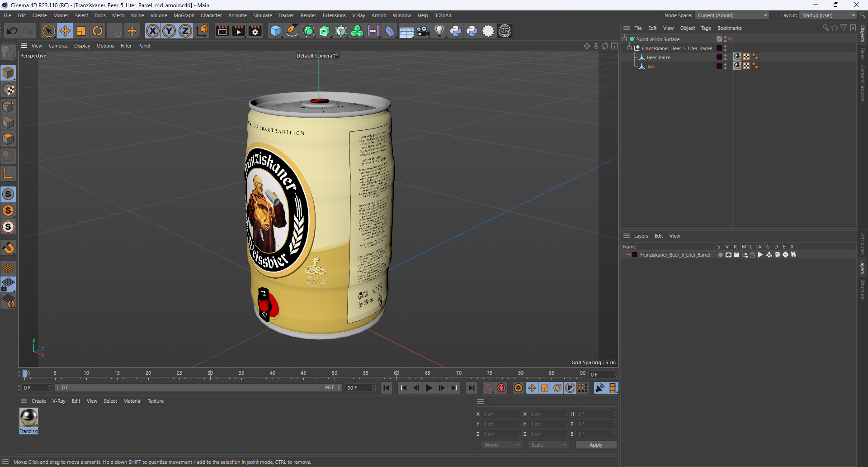Open the Mesh menu
Screen dimensions: 868x467
click(118, 15)
